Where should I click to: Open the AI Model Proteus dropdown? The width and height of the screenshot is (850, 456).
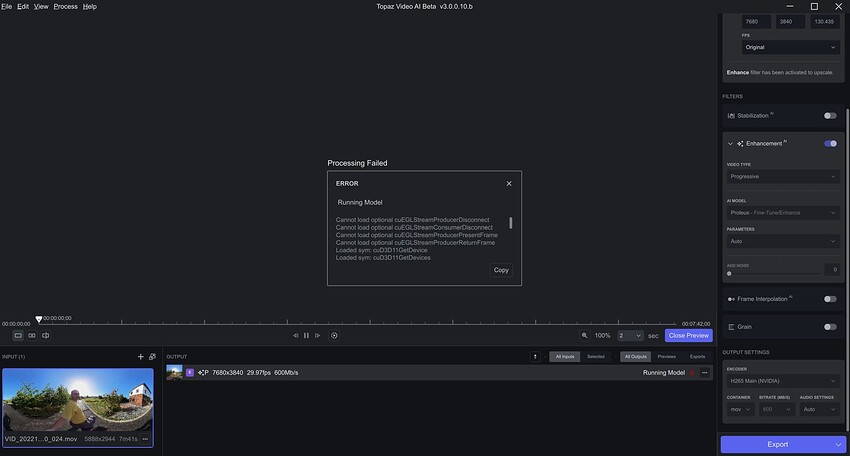[783, 213]
